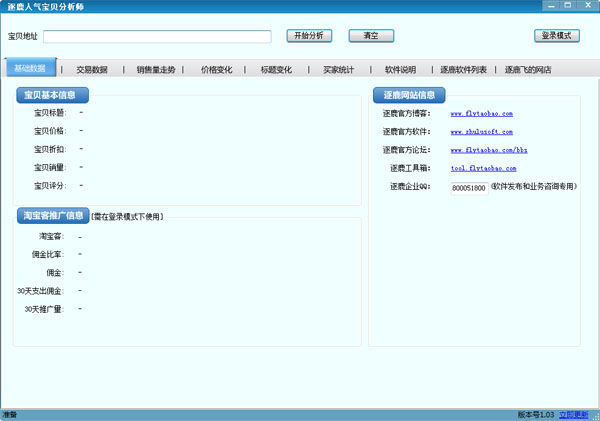The width and height of the screenshot is (600, 421).
Task: Click the QQ number field 800051800
Action: (x=468, y=187)
